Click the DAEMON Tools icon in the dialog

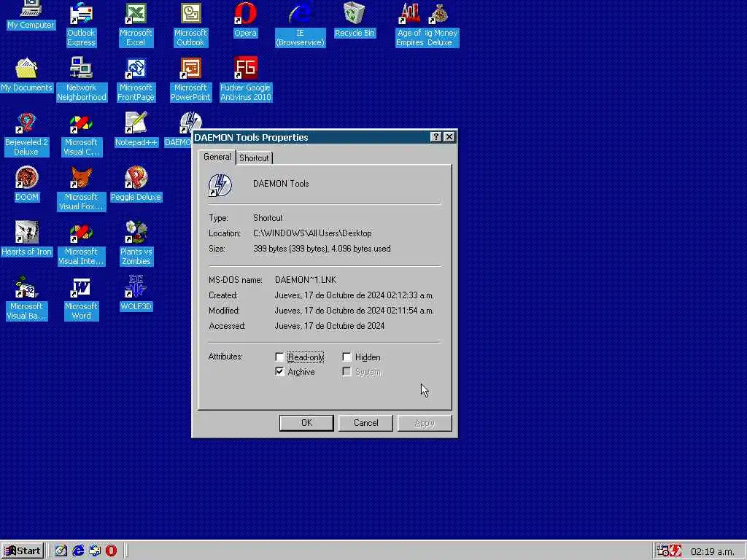pos(220,185)
